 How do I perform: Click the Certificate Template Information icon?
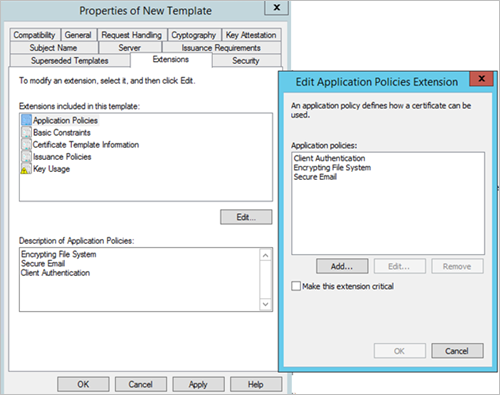26,144
